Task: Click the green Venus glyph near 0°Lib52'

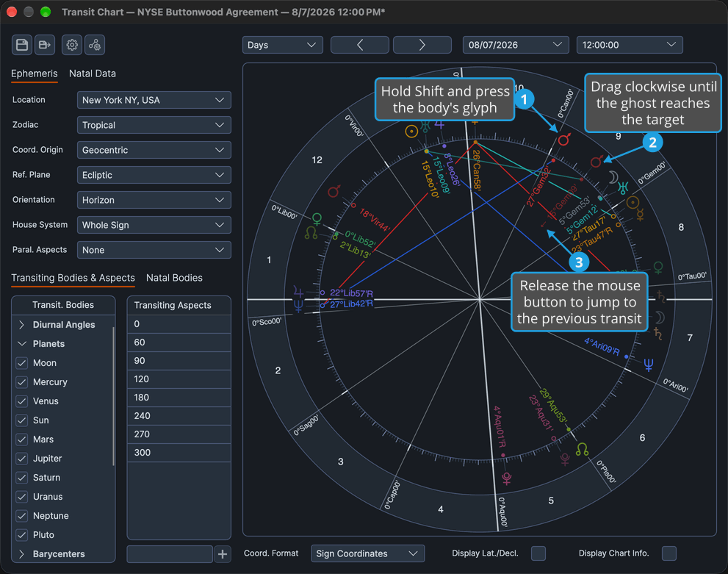Action: (x=317, y=218)
